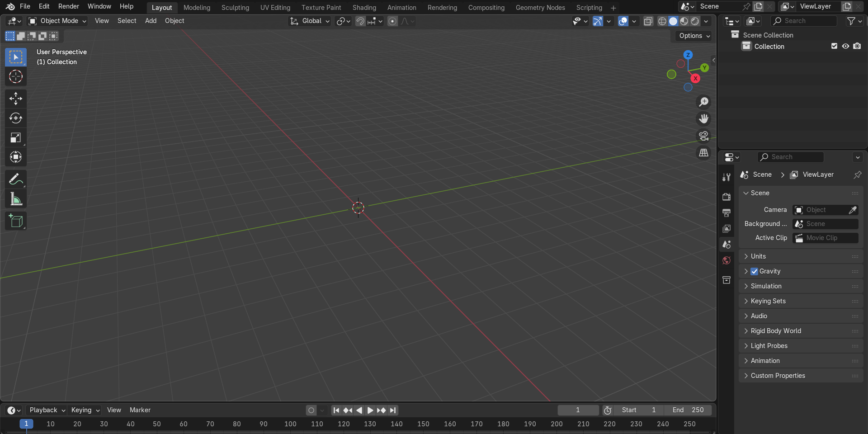Switch to the Geometry Nodes workspace tab
This screenshot has width=868, height=434.
(x=540, y=8)
